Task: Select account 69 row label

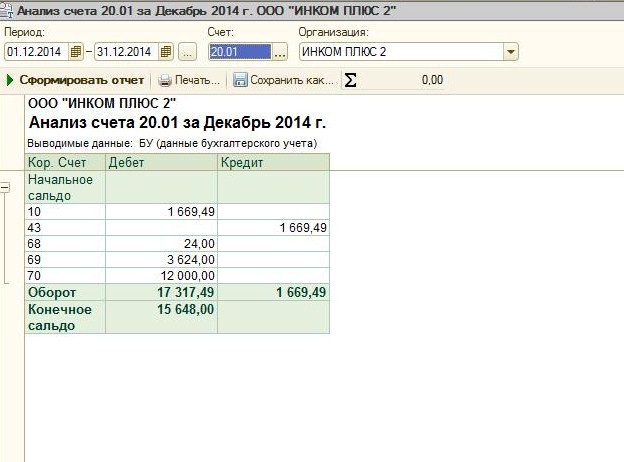Action: click(65, 259)
